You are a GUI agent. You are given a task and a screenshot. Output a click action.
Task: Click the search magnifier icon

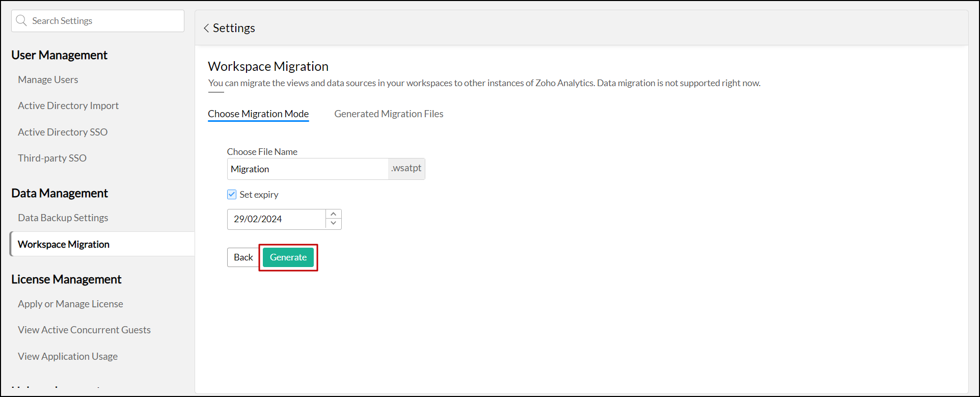21,21
